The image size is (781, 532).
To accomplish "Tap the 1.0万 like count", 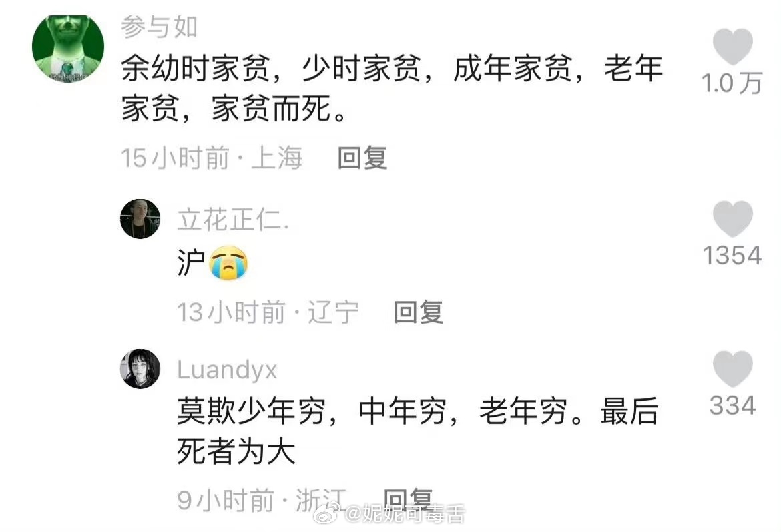I will click(x=732, y=83).
